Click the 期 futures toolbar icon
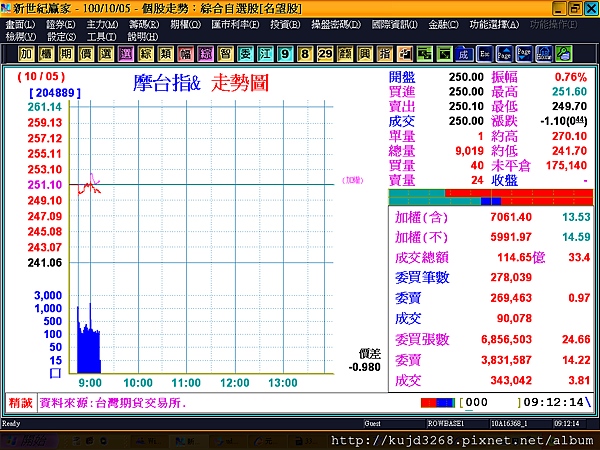 click(x=66, y=54)
